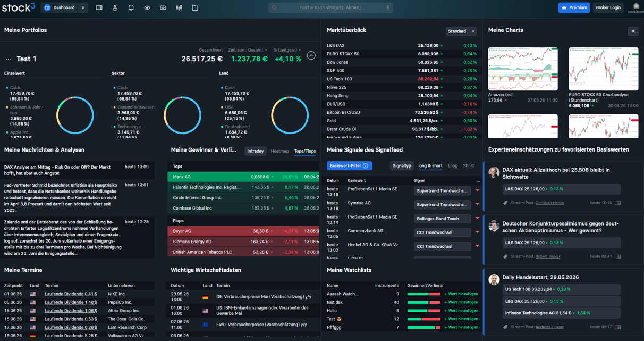Open post icon next to heute 08:17

(617, 327)
